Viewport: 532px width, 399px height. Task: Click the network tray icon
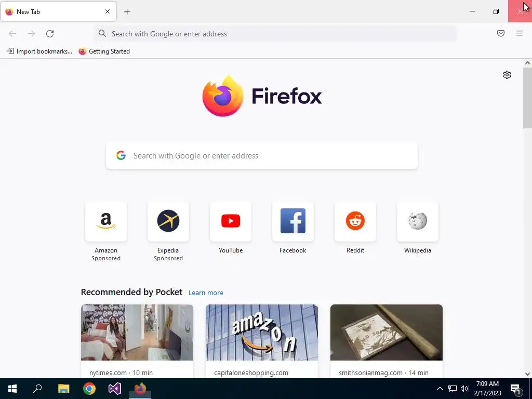point(453,389)
